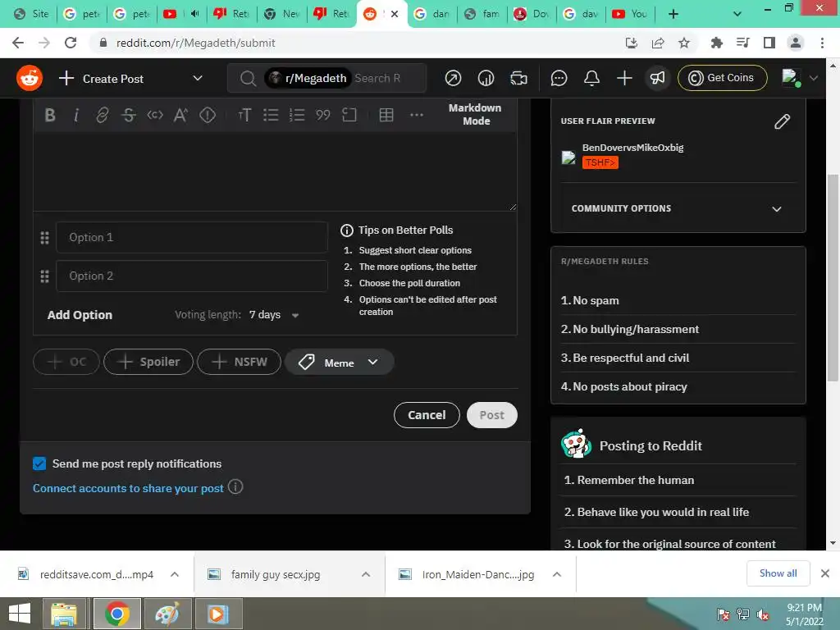Open Connect accounts to share link
The height and width of the screenshot is (630, 840).
click(x=128, y=488)
